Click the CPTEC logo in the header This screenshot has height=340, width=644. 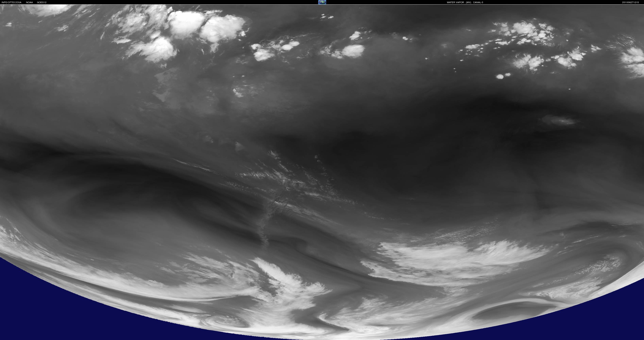[x=322, y=2]
